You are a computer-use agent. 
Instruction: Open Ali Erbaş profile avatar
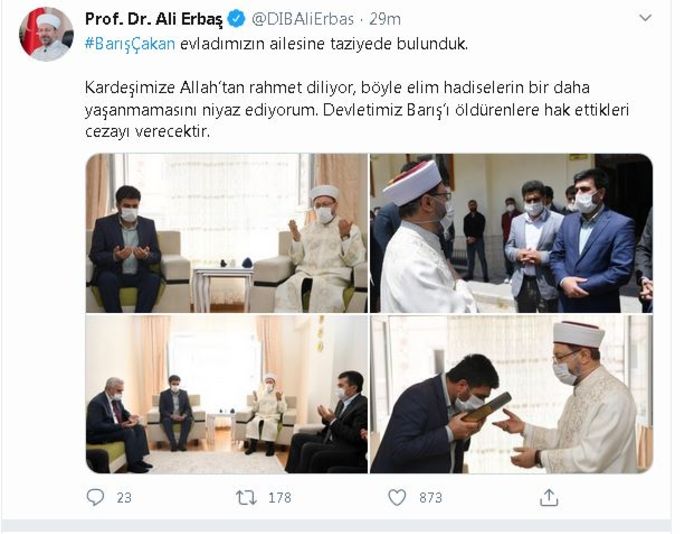tap(46, 34)
